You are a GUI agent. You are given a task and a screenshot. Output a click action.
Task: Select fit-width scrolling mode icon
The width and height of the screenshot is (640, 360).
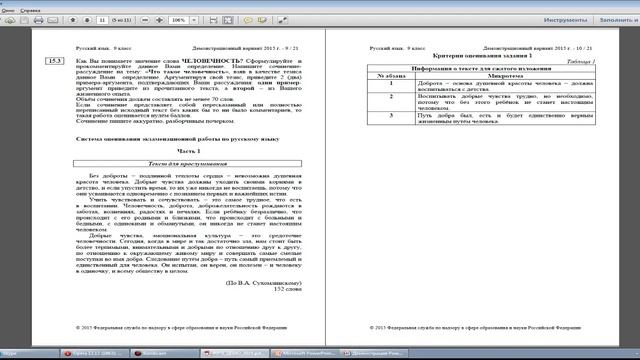point(213,20)
